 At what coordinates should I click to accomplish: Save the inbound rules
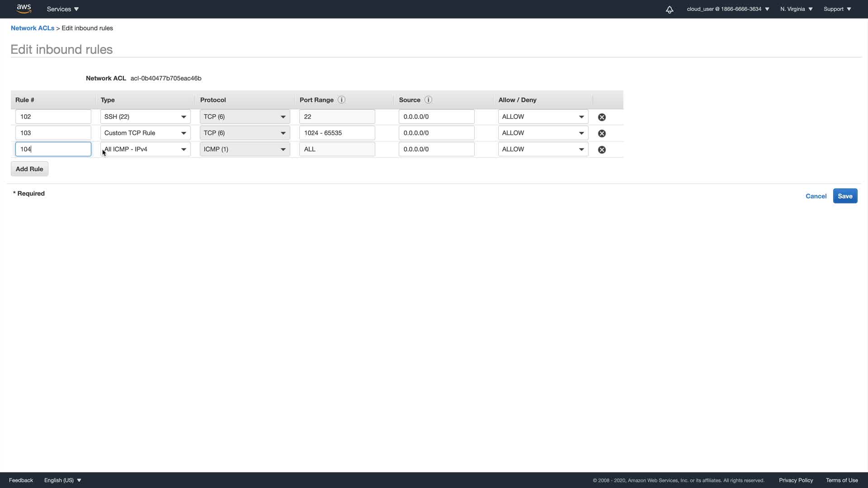click(845, 196)
